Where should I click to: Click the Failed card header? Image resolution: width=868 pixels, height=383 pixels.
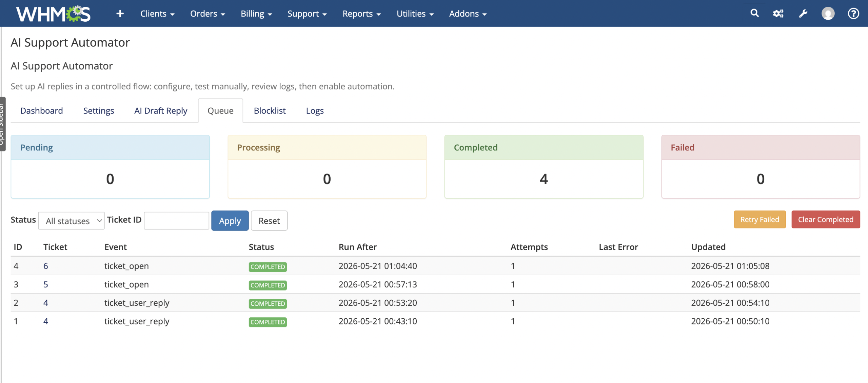click(x=761, y=148)
